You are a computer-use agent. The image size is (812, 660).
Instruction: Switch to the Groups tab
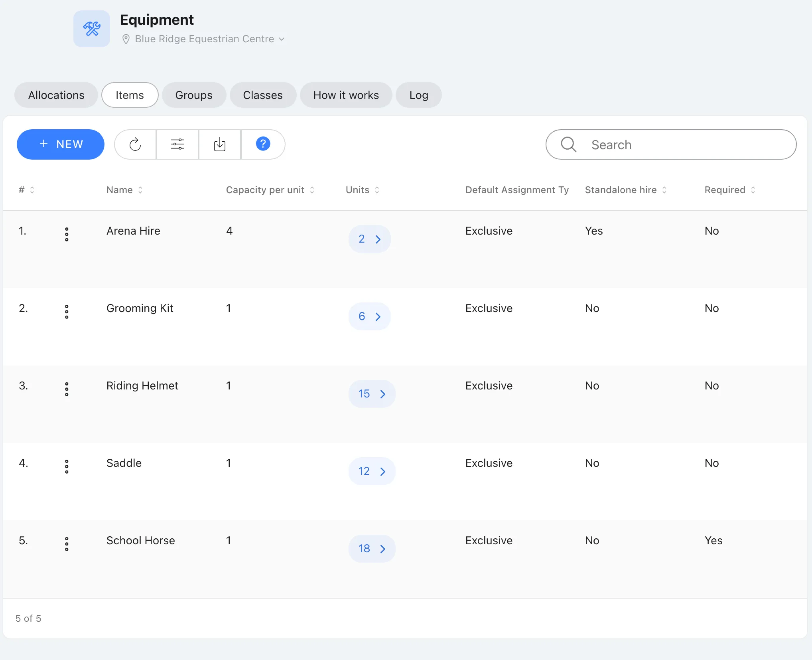click(194, 95)
